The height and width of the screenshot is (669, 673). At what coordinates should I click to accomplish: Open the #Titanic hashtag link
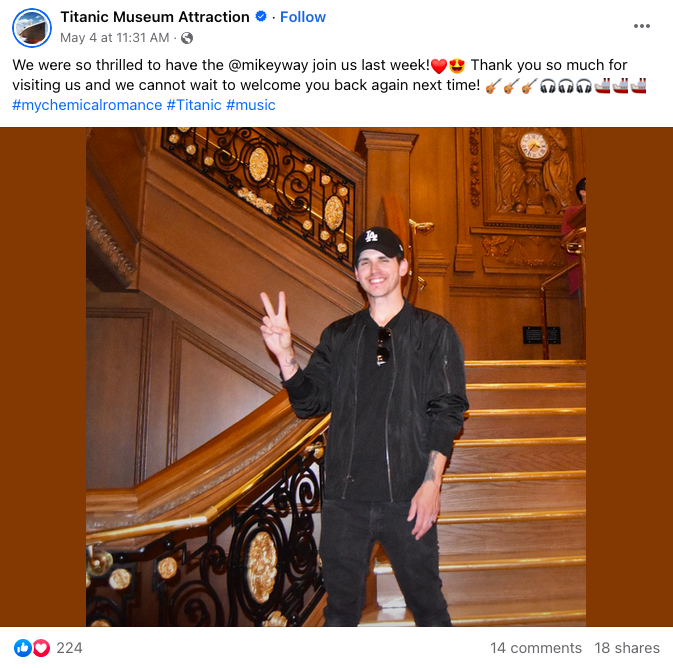pos(194,105)
